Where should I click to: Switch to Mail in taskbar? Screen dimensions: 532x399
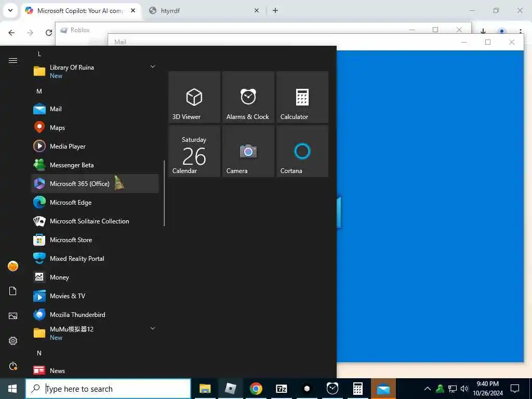pos(383,389)
